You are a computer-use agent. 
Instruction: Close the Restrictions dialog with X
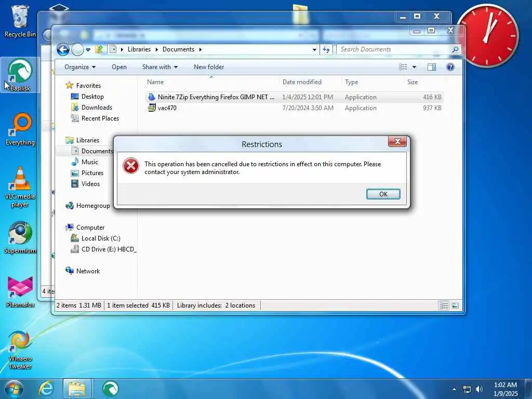point(397,141)
